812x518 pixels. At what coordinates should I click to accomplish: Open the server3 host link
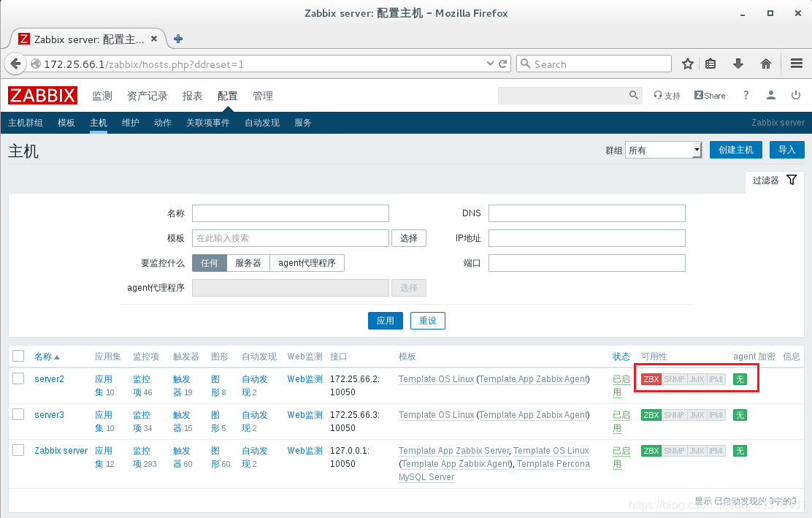click(49, 415)
